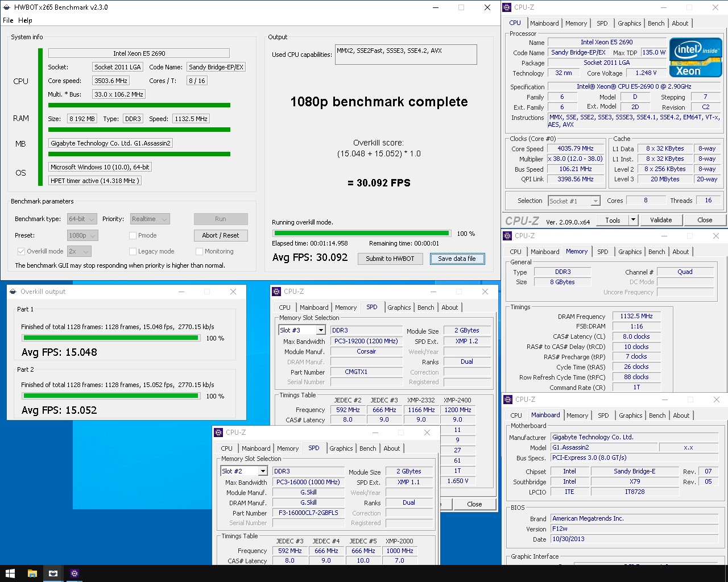Click the Part 2 overkill progress bar
Screen dimensions: 728x582
[x=111, y=396]
